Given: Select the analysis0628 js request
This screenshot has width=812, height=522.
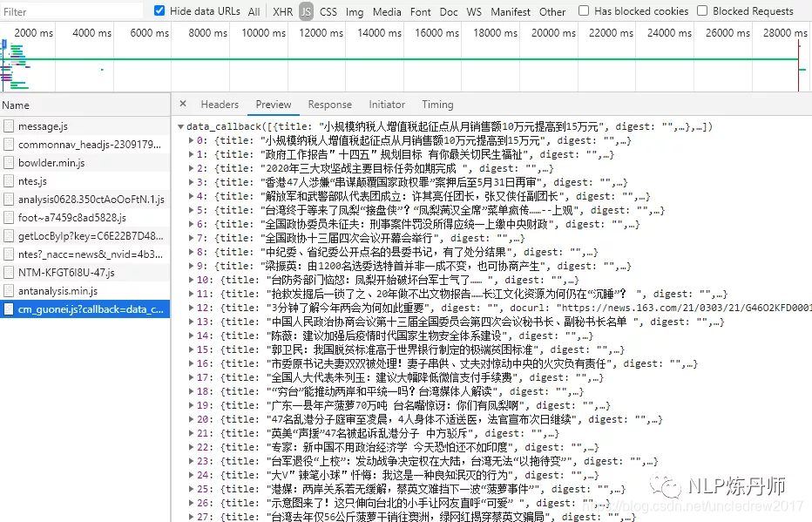Looking at the screenshot, I should tap(85, 200).
